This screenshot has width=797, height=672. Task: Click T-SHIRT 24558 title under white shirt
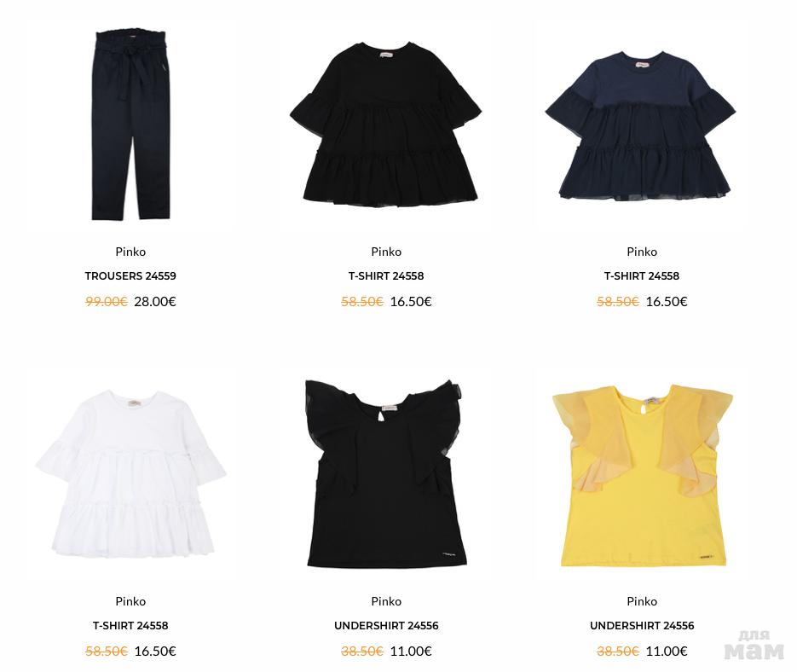pos(130,625)
